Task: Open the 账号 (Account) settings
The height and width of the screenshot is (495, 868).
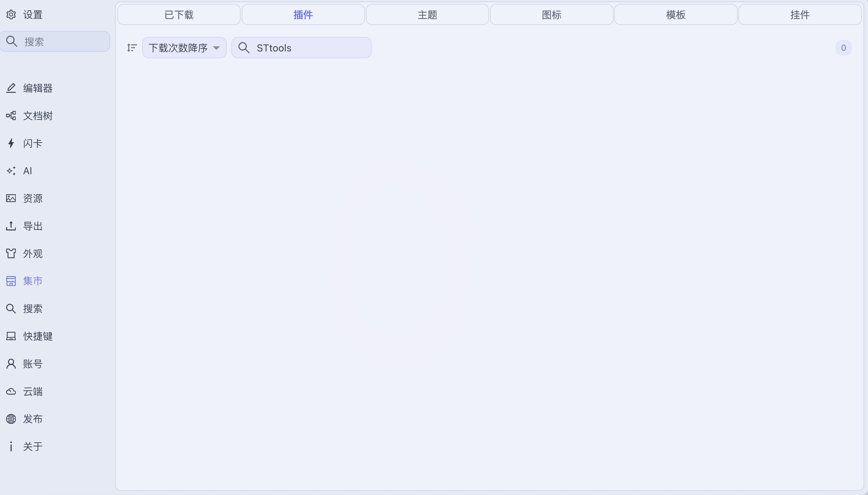Action: (33, 364)
